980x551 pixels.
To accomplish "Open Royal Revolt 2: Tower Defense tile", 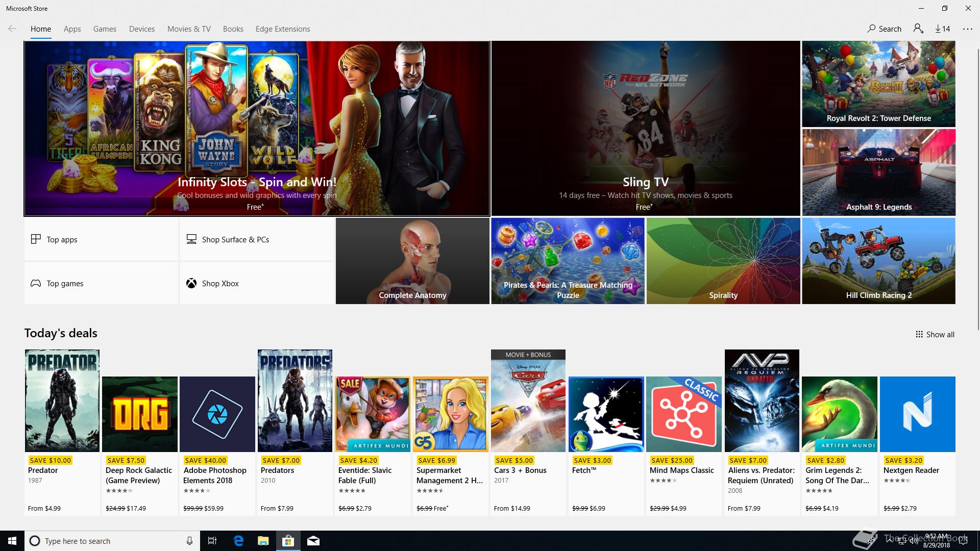I will [x=879, y=84].
